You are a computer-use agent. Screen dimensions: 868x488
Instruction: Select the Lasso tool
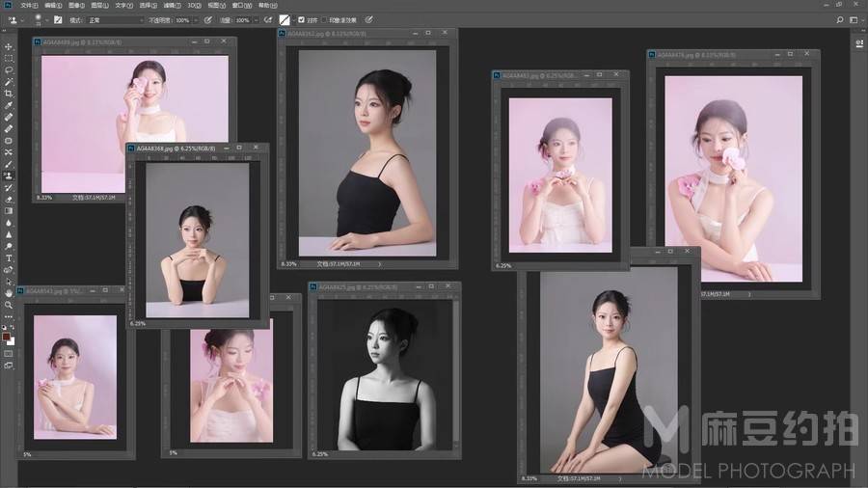pyautogui.click(x=9, y=69)
